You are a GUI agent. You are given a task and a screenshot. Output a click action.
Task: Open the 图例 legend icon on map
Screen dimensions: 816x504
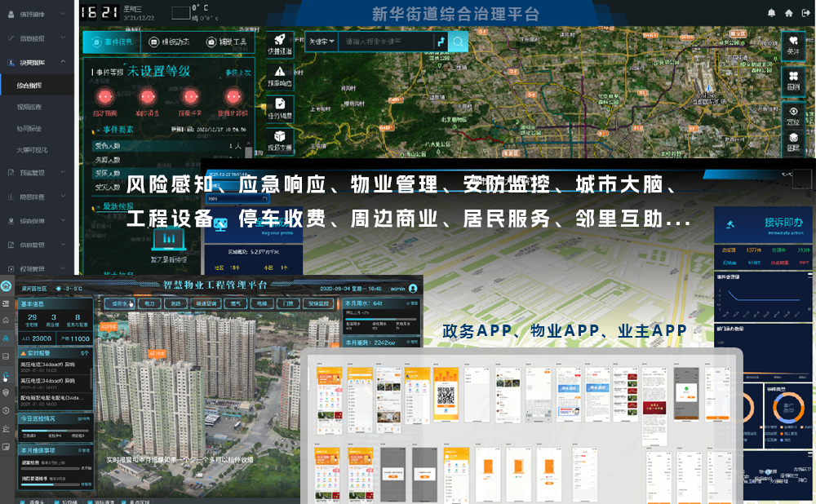[792, 79]
